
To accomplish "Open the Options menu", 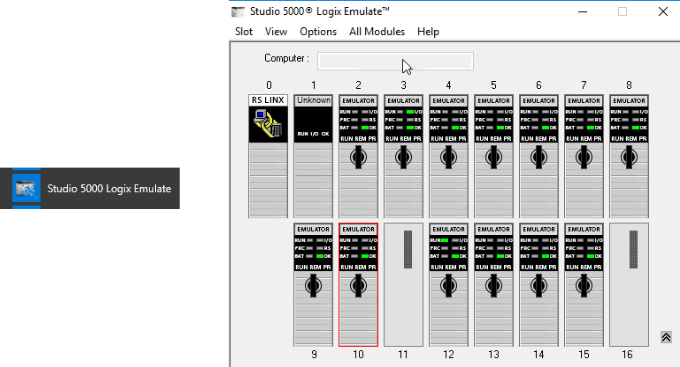I will click(x=318, y=32).
